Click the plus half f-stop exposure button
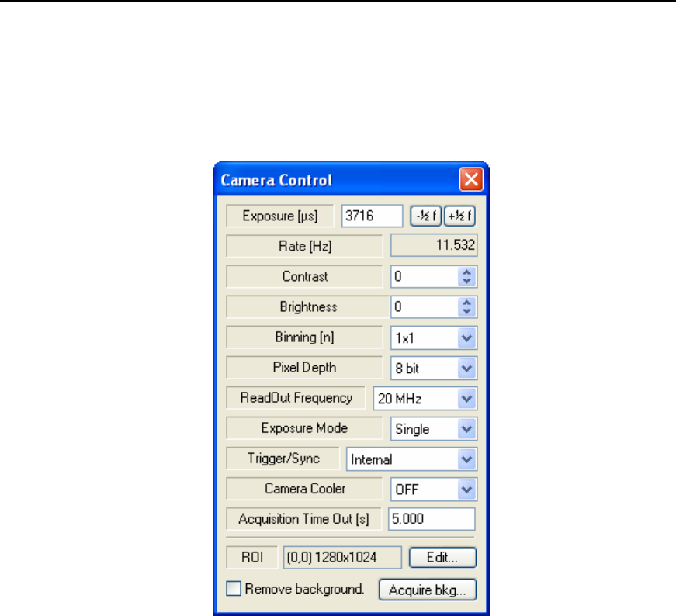 (459, 216)
